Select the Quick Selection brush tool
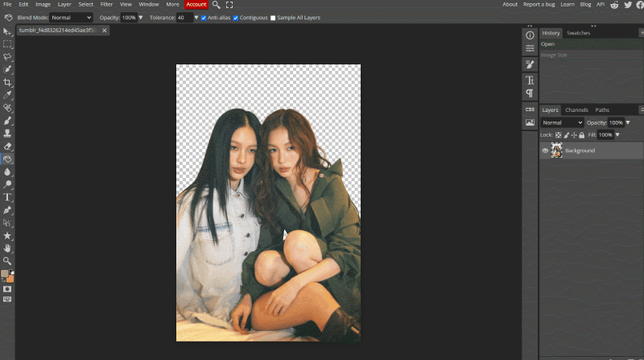This screenshot has height=360, width=644. pyautogui.click(x=7, y=69)
